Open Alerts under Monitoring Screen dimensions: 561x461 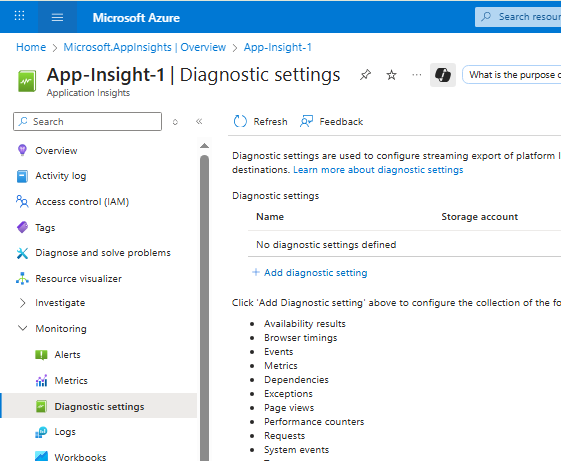[67, 355]
